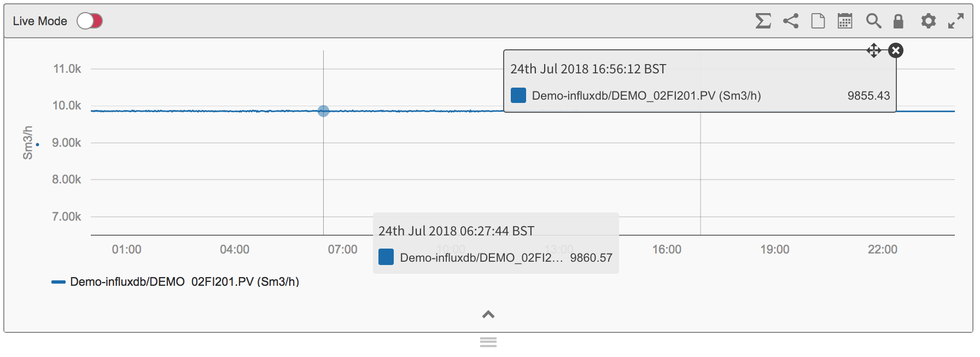Click the 24th Jul 2018 16:56:12 BST header
The width and height of the screenshot is (980, 357).
click(588, 69)
